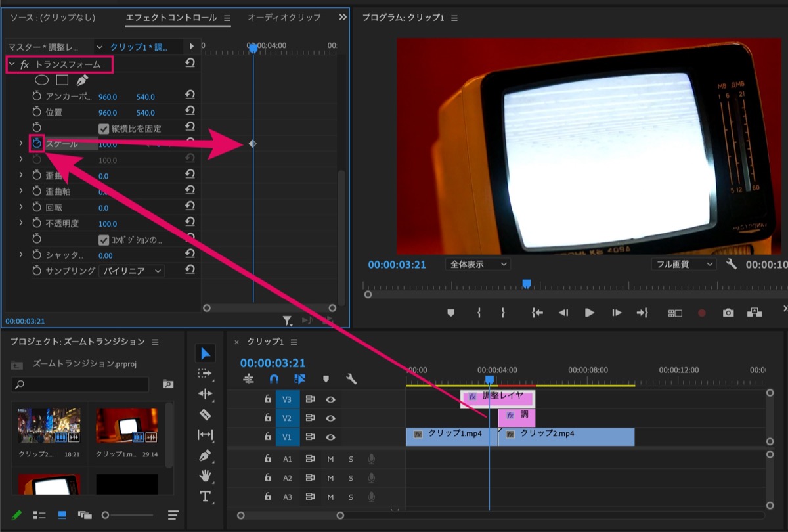Select クリップ2.mp4 clip in timeline

[x=566, y=437]
